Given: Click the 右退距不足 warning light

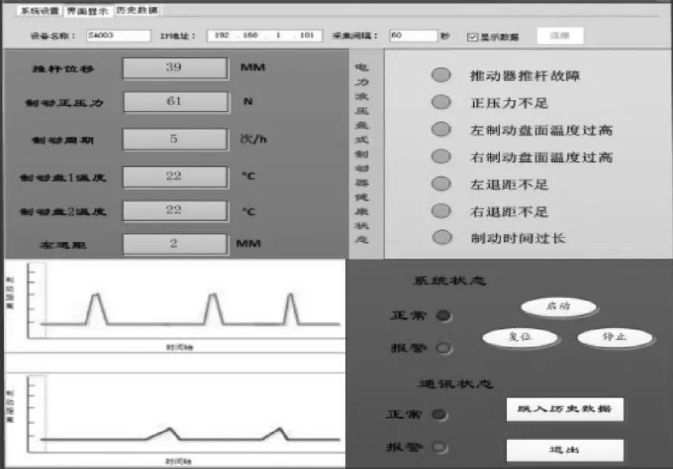Looking at the screenshot, I should [439, 211].
